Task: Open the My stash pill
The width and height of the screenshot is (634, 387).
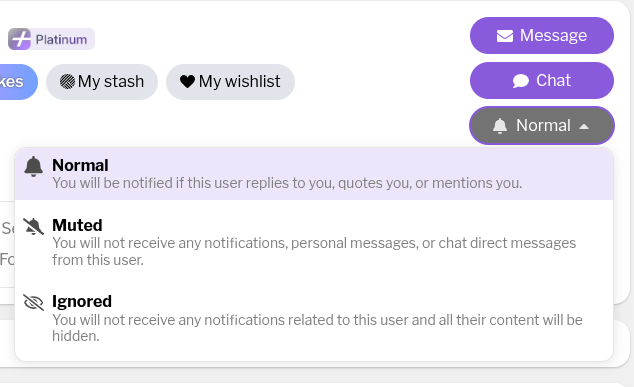Action: click(102, 82)
